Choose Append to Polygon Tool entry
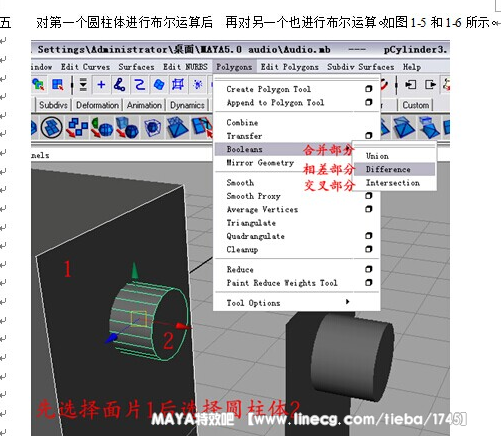Image resolution: width=501 pixels, height=436 pixels. (275, 103)
